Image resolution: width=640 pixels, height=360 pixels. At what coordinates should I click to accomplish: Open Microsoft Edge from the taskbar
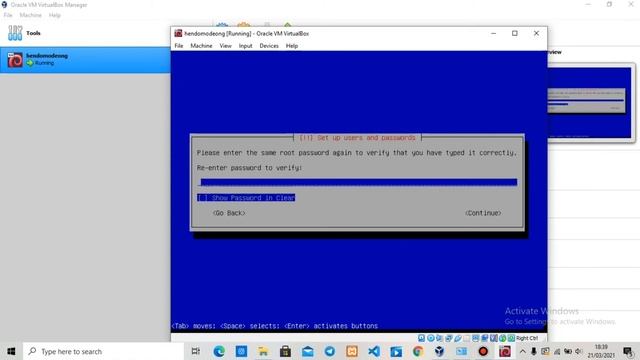(219, 351)
